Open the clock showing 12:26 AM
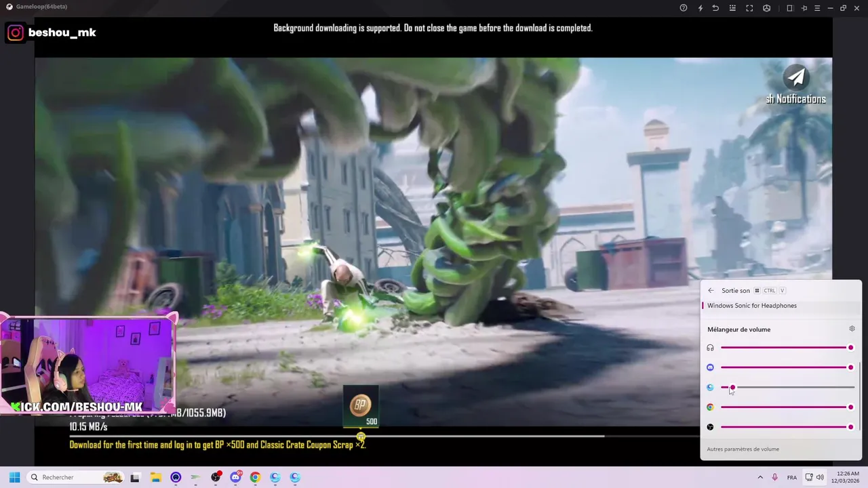The image size is (868, 488). 847,477
